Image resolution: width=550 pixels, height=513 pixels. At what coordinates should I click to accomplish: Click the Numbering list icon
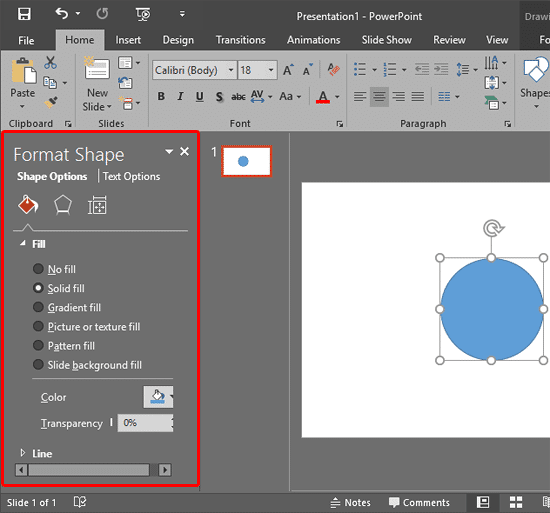(x=390, y=69)
